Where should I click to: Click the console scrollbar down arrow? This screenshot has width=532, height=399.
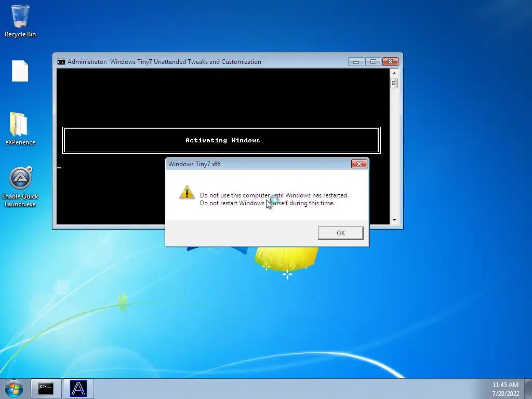(x=394, y=220)
